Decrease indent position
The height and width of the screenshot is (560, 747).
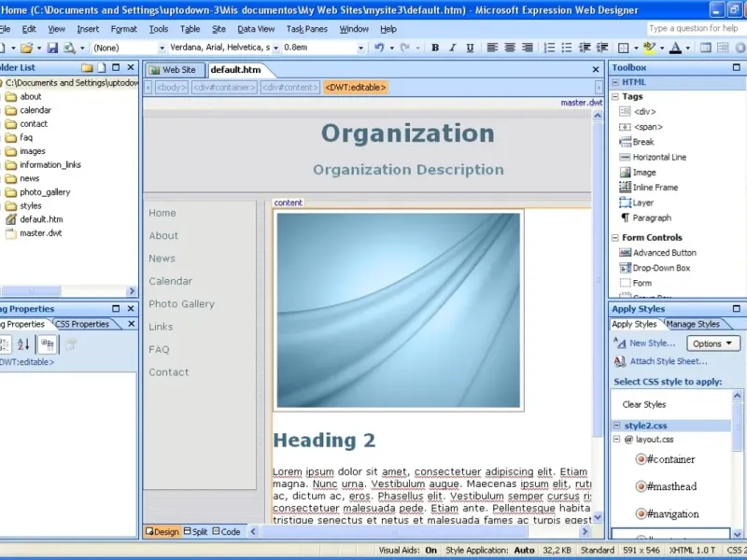click(x=585, y=48)
